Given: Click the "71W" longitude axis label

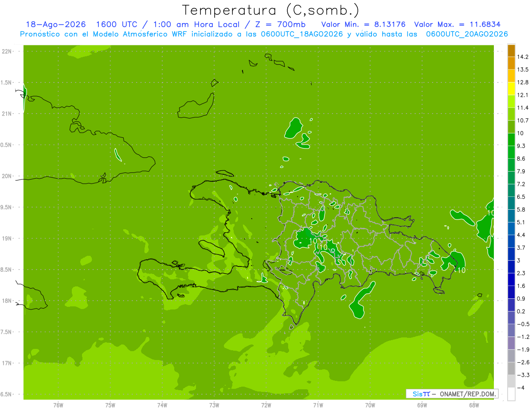Looking at the screenshot, I should point(318,405).
